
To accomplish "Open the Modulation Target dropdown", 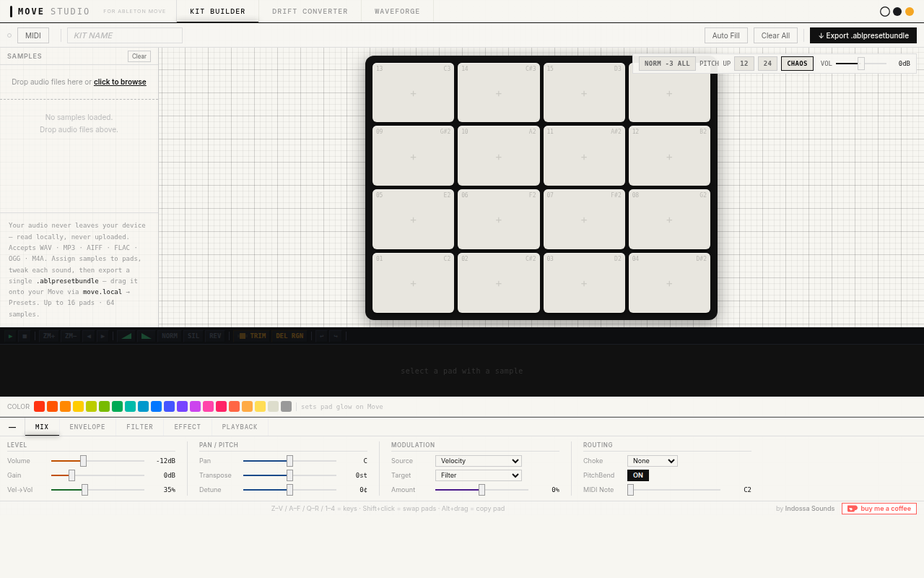I will tap(479, 475).
